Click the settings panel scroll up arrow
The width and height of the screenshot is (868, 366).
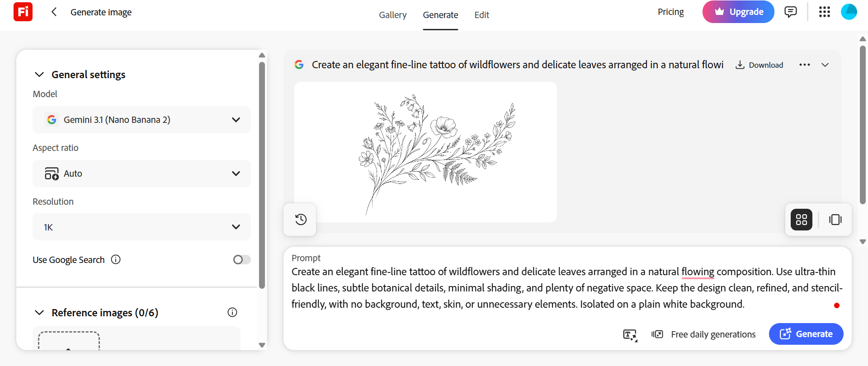[262, 55]
